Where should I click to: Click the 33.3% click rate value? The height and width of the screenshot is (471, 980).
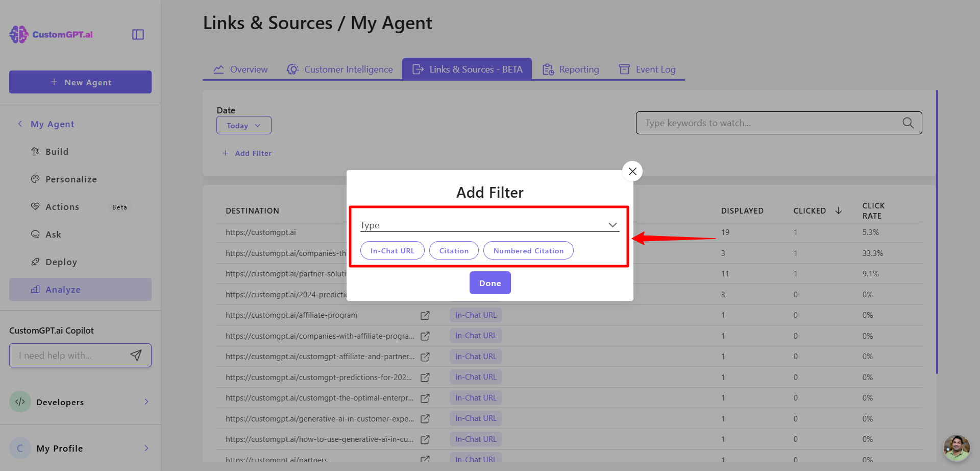pos(873,253)
